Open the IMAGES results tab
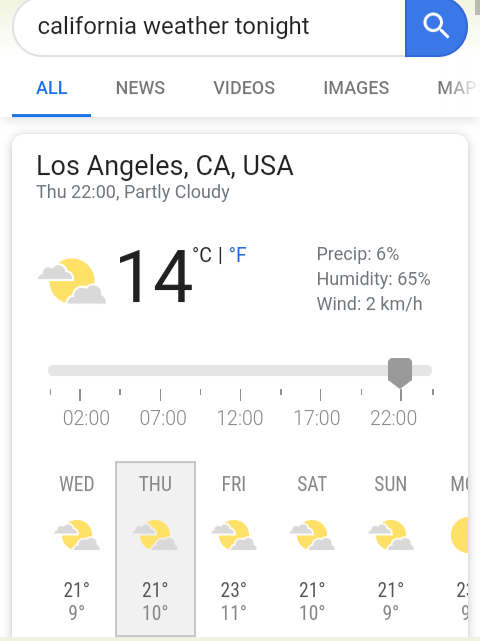 click(x=356, y=88)
